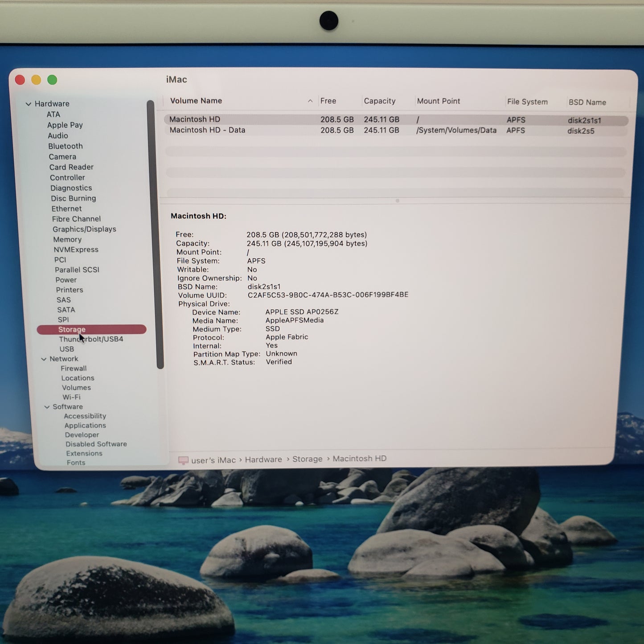Open the Memory hardware report
The image size is (644, 644).
tap(67, 239)
